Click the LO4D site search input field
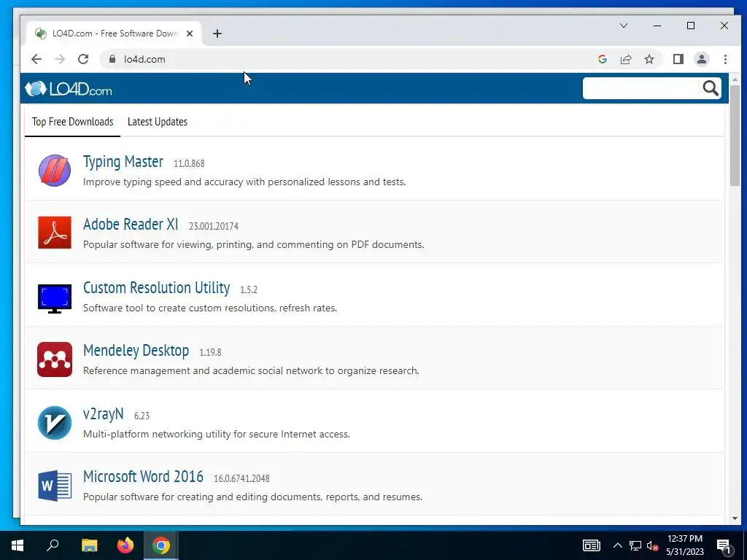The image size is (747, 560). (640, 88)
